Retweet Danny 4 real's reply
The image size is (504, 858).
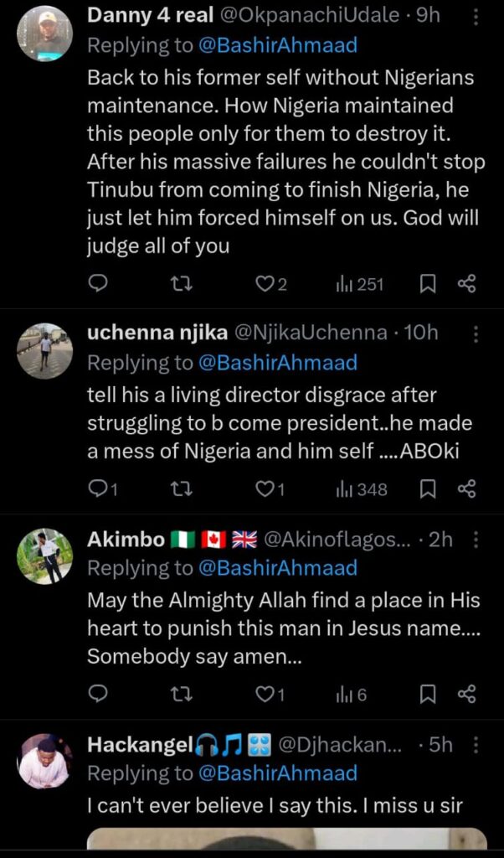click(x=181, y=284)
